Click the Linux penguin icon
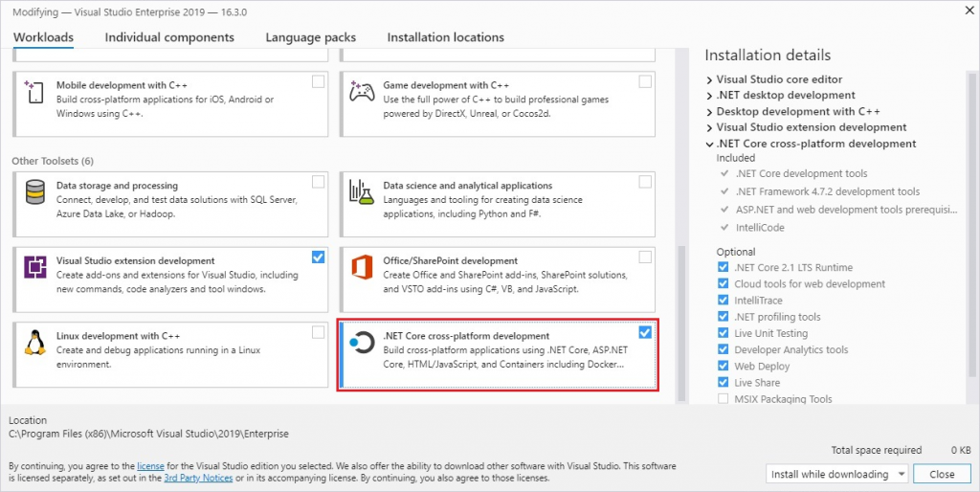This screenshot has height=492, width=980. pos(35,342)
